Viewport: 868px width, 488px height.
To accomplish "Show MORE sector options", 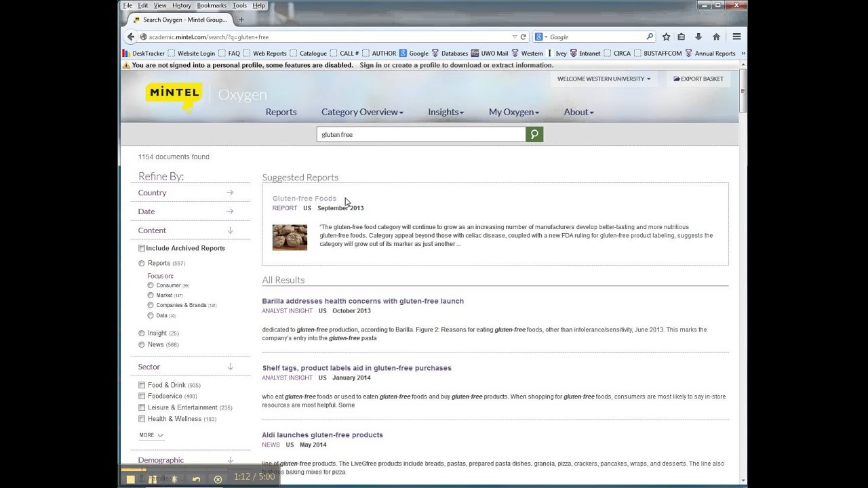I will (151, 435).
